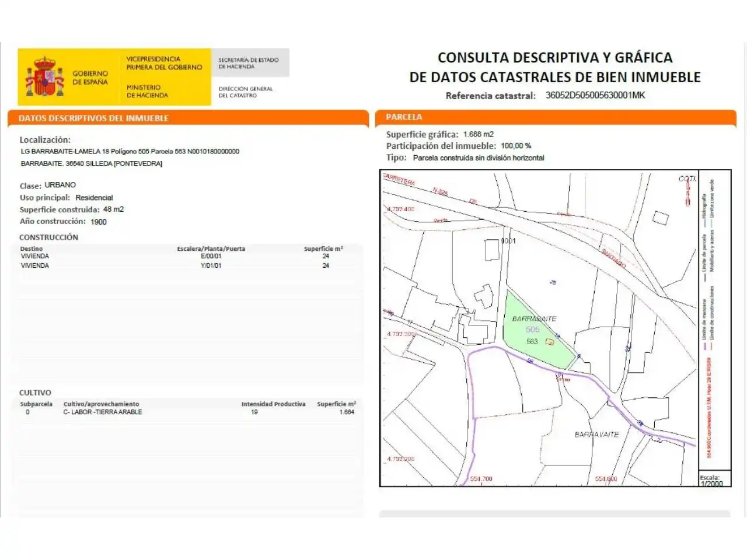Click the 'Escalera/Planta/Puerta' column header
Screen dimensions: 747x560
(211, 249)
